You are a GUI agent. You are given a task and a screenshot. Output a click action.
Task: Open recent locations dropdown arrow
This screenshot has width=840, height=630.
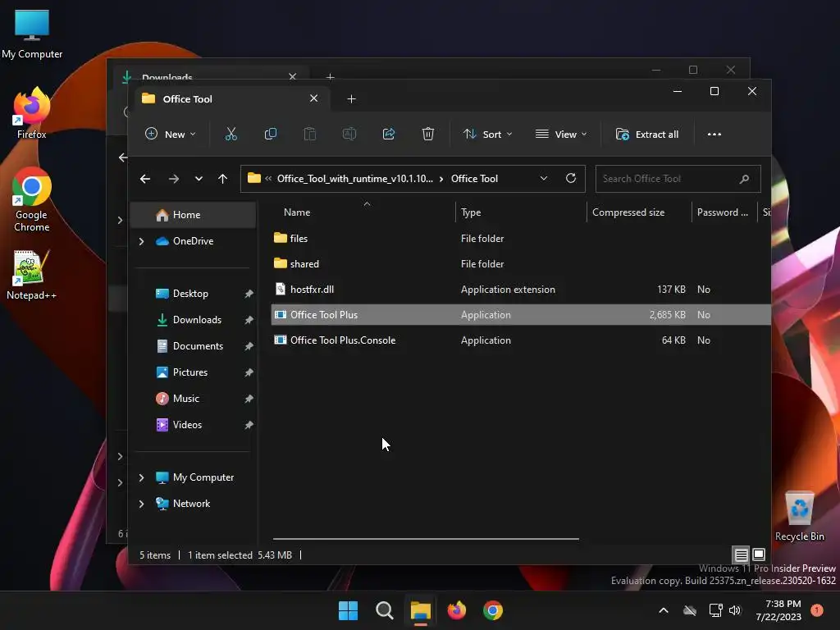coord(199,179)
